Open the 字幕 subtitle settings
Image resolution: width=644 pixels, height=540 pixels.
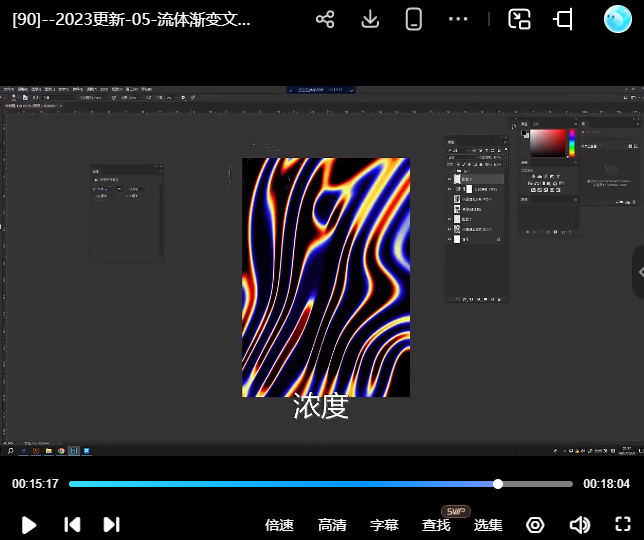click(x=384, y=525)
